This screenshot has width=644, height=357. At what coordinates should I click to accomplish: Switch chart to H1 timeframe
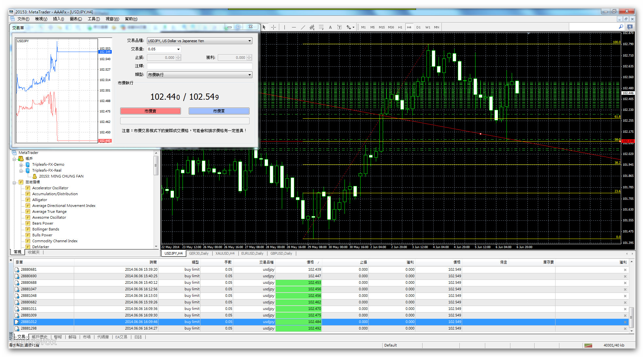400,27
